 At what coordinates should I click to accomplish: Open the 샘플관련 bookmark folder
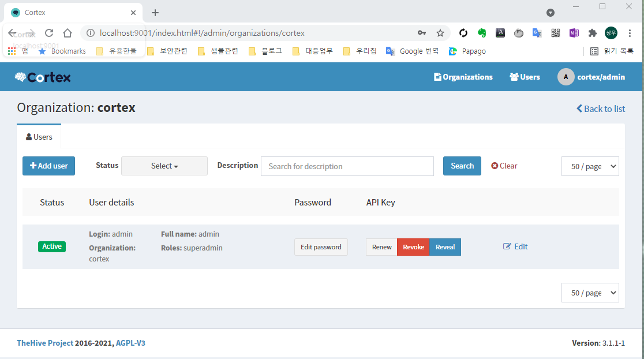[x=218, y=51]
